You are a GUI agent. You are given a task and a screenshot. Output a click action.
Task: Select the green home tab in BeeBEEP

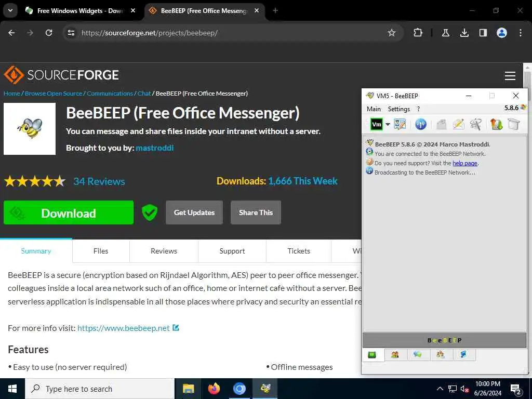(372, 355)
